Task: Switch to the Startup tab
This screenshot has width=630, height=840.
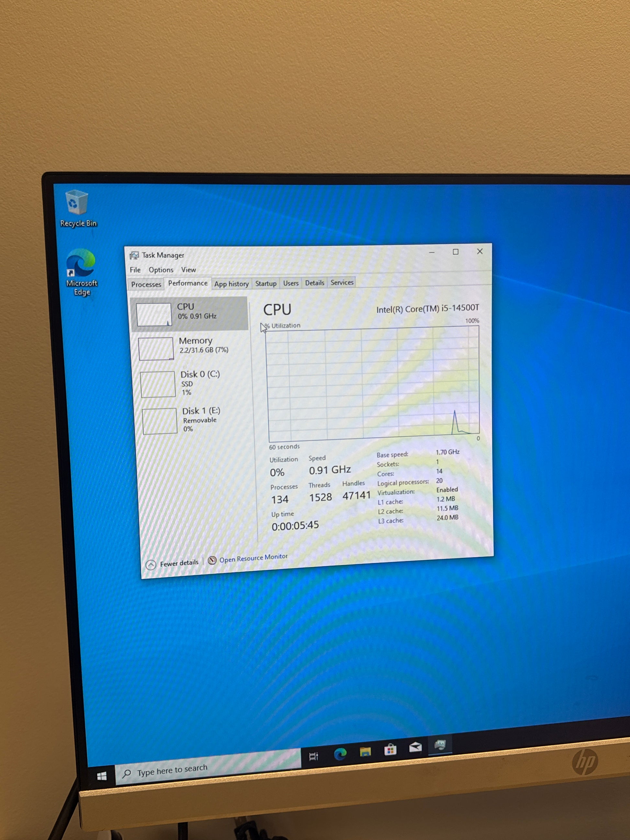Action: (265, 284)
